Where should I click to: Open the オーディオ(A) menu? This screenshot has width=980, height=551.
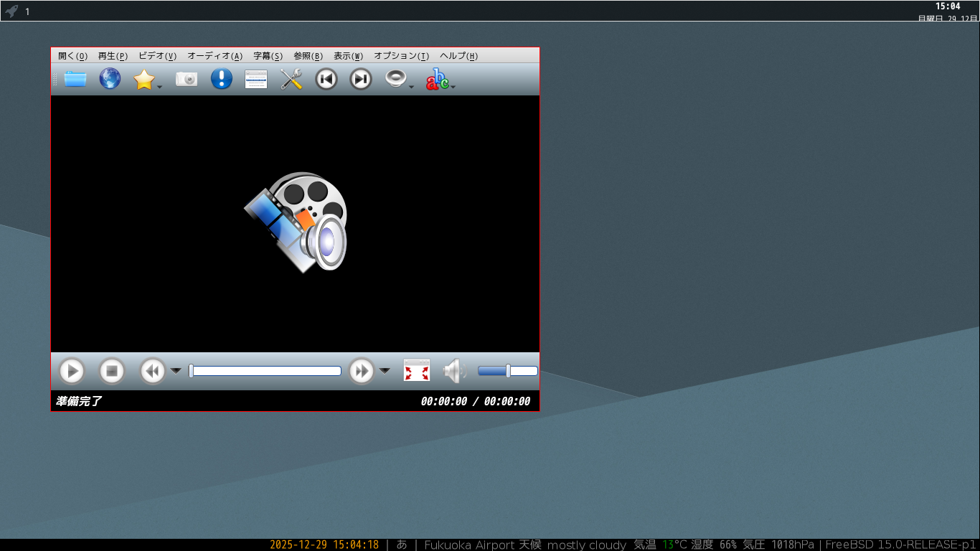[215, 56]
